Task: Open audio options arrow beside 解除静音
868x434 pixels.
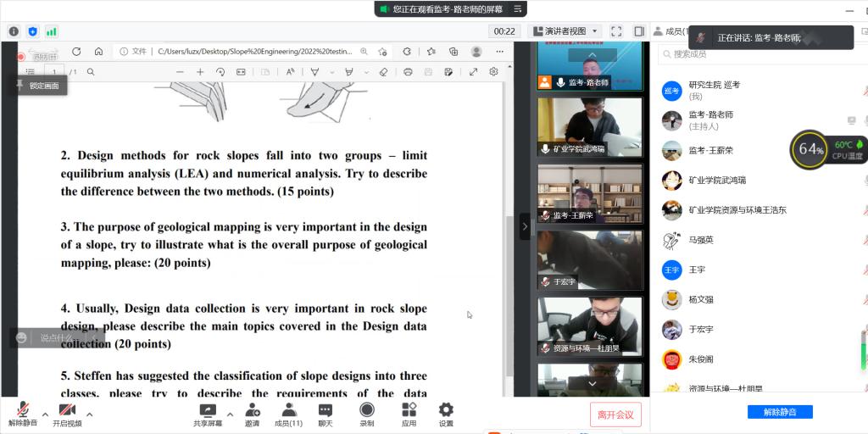Action: (46, 415)
